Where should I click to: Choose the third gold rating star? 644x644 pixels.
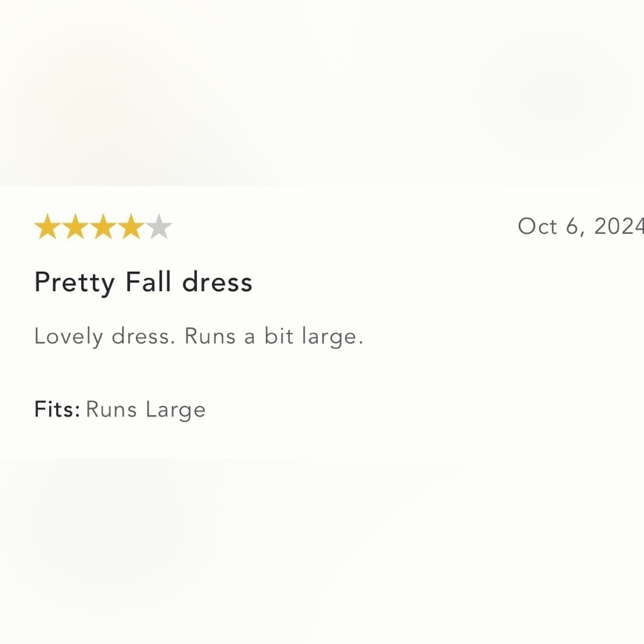(103, 226)
